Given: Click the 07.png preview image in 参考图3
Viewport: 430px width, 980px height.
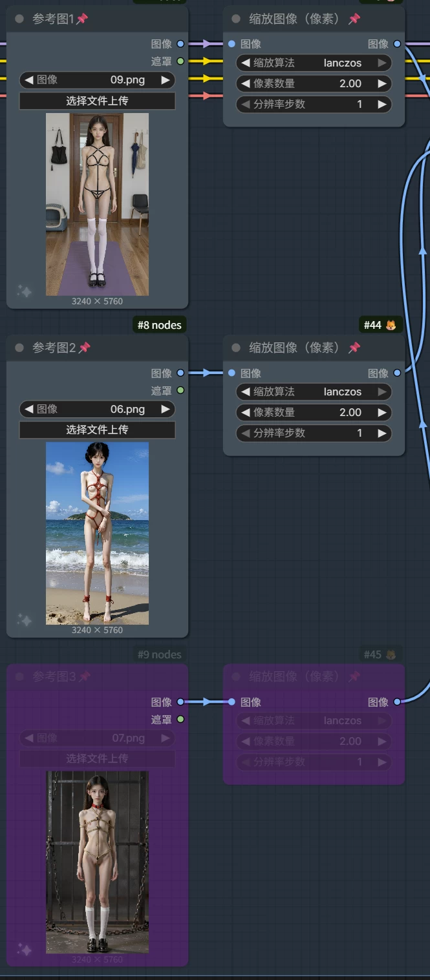Looking at the screenshot, I should click(97, 862).
